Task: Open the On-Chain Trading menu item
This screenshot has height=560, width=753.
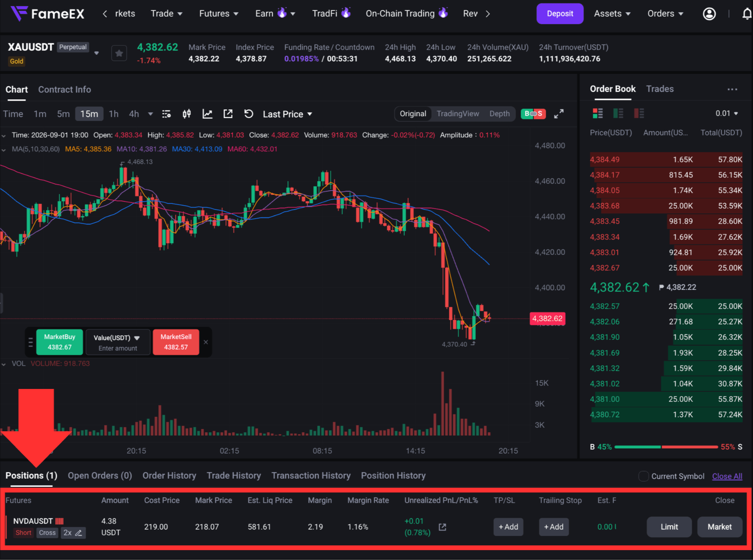Action: [407, 14]
